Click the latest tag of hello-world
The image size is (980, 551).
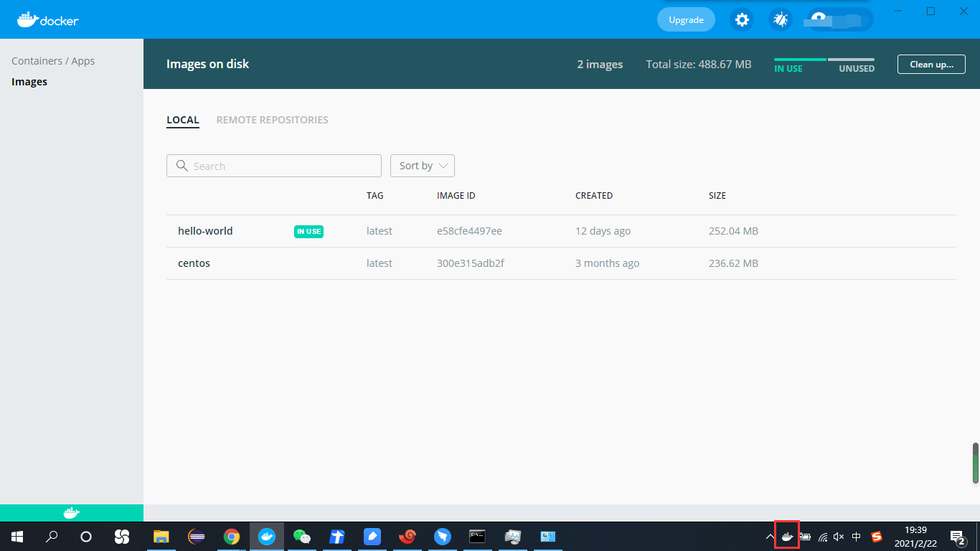pos(380,231)
